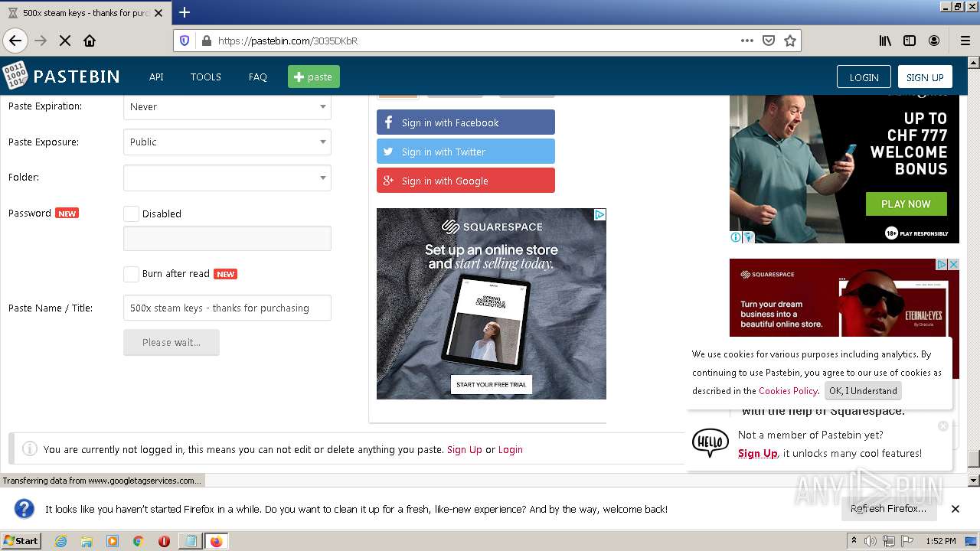The image size is (980, 551).
Task: View site security padlock info
Action: click(x=206, y=41)
